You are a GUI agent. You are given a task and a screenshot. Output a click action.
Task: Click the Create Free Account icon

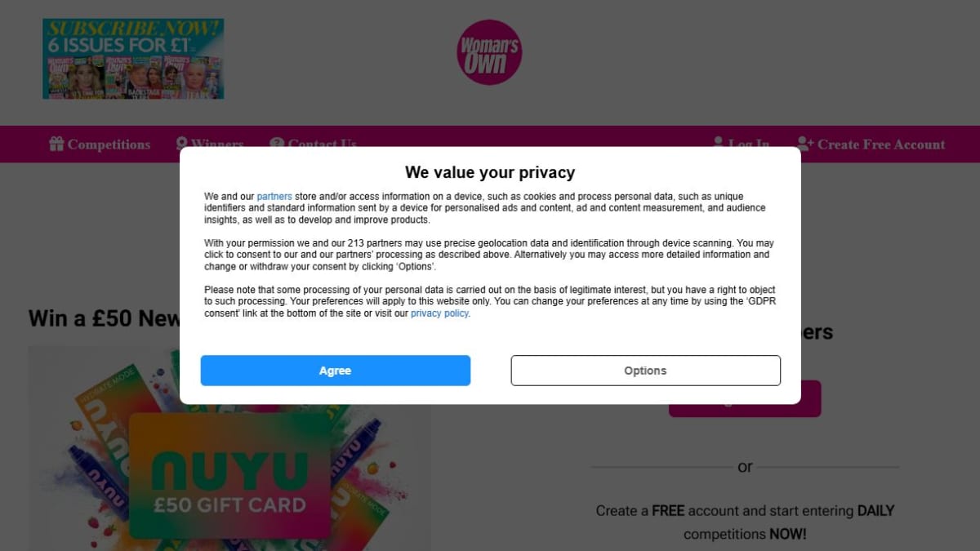(805, 144)
